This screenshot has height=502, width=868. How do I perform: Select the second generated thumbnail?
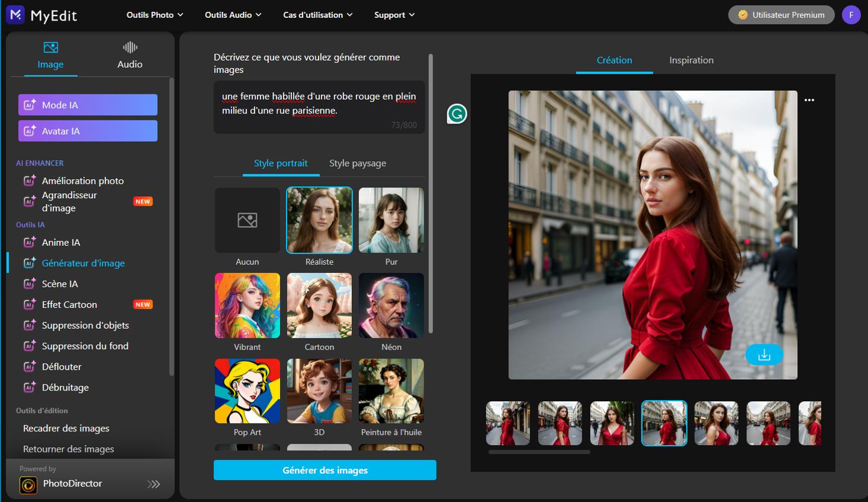560,423
